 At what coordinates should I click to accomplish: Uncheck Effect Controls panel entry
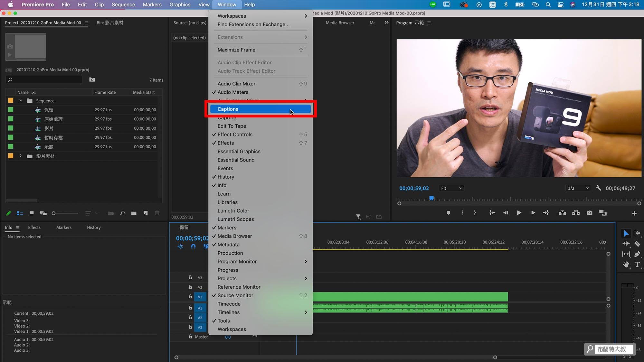(235, 135)
